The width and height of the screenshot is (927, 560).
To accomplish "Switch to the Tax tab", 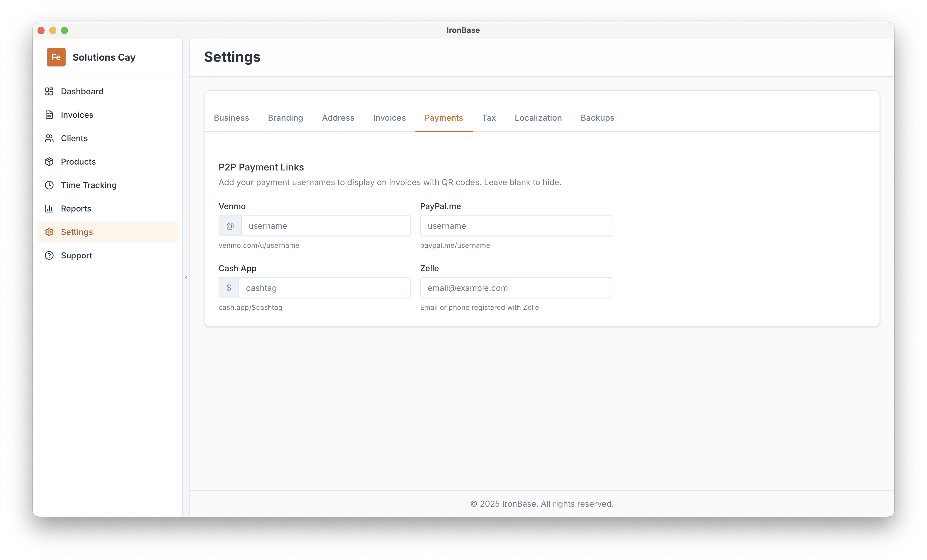I will (x=489, y=118).
